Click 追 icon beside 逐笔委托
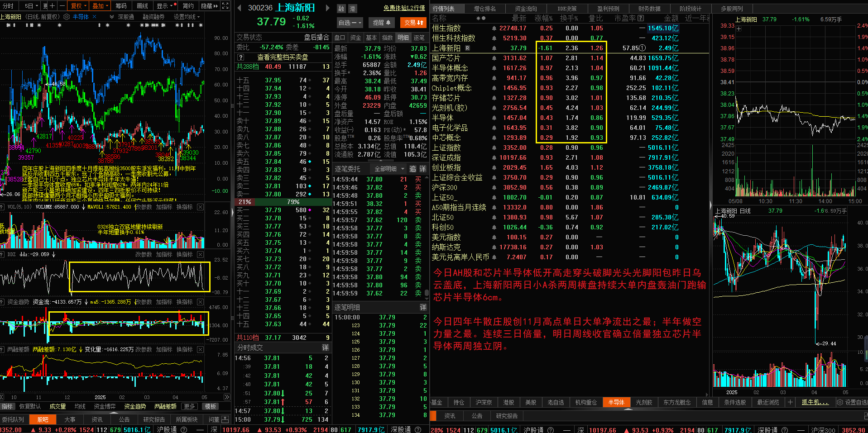The image size is (868, 433). coord(412,169)
